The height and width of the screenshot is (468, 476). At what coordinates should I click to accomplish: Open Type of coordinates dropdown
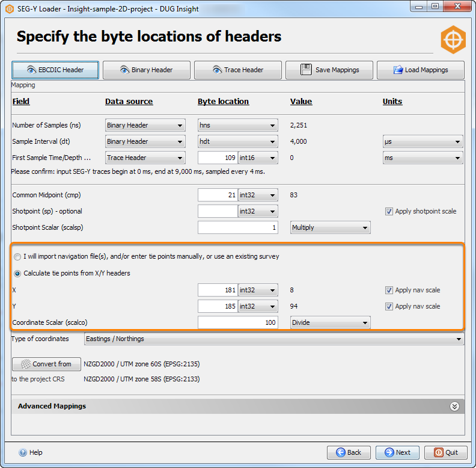(x=274, y=339)
